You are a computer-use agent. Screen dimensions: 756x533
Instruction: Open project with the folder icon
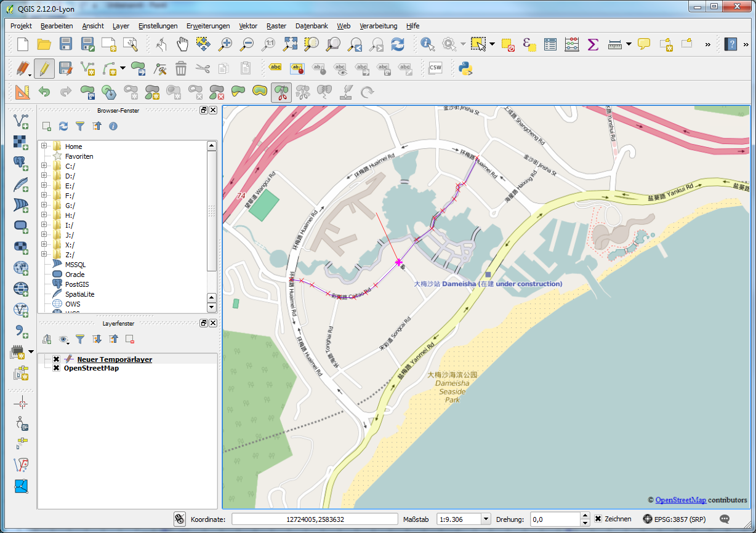point(44,44)
